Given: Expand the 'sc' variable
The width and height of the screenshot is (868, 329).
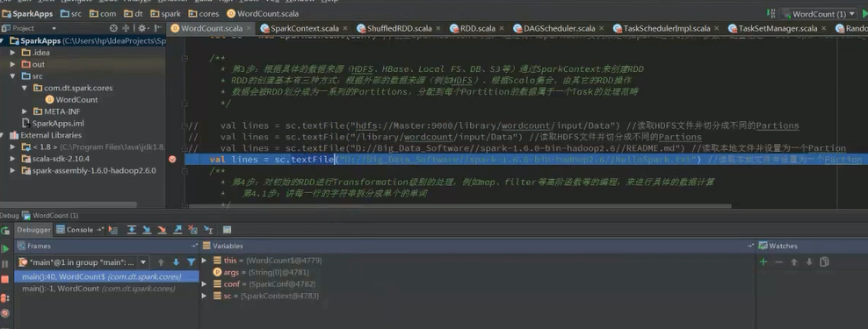Looking at the screenshot, I should [205, 297].
